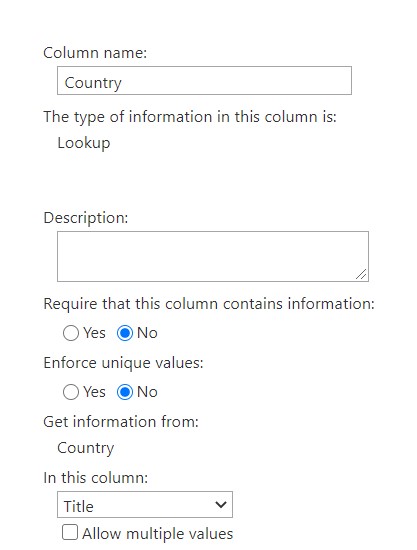
Task: Select Yes radio for Require column contains information
Action: click(71, 333)
